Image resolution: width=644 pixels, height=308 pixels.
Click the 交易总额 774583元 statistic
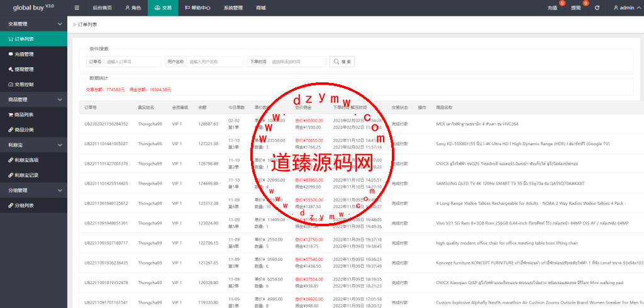coord(105,89)
